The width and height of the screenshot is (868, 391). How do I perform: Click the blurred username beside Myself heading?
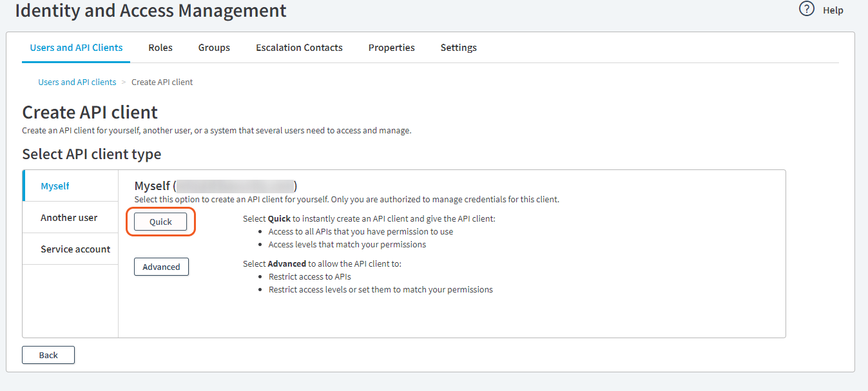point(235,186)
